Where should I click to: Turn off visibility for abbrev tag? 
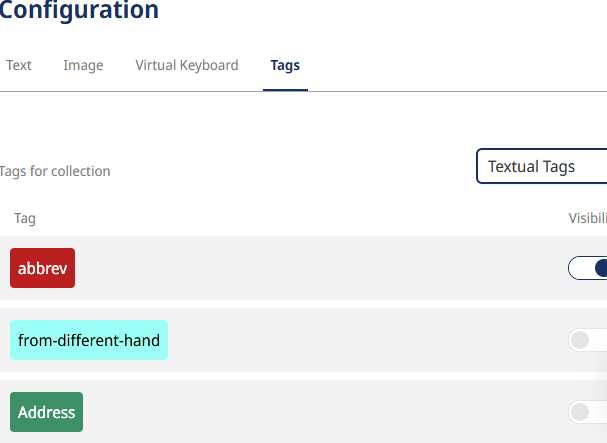point(589,268)
